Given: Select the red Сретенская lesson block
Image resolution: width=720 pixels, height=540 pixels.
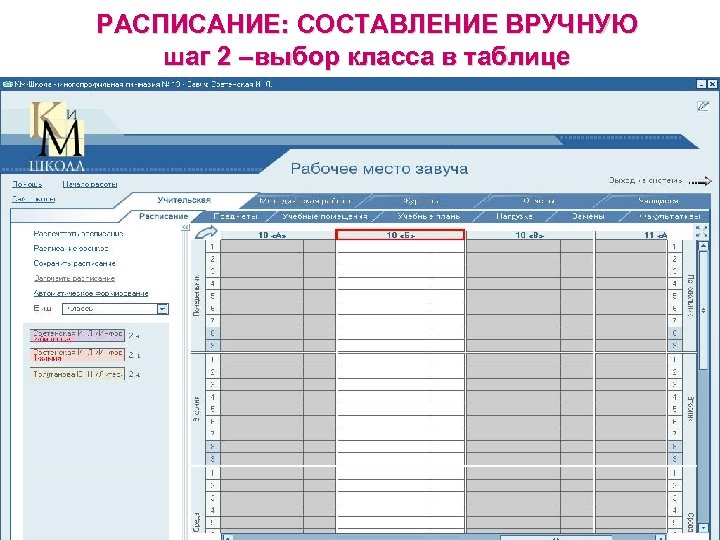Looking at the screenshot, I should point(77,355).
